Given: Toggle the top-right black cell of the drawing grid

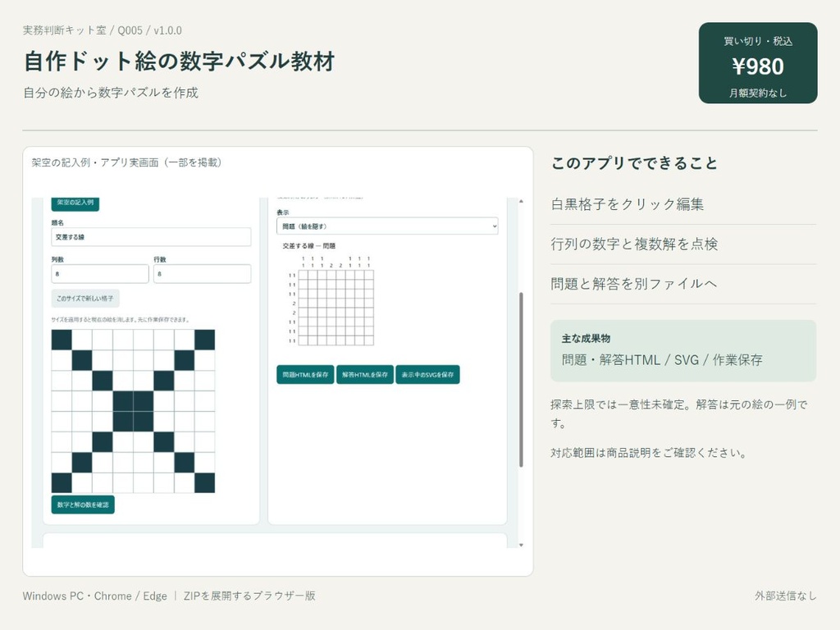Looking at the screenshot, I should (x=204, y=340).
